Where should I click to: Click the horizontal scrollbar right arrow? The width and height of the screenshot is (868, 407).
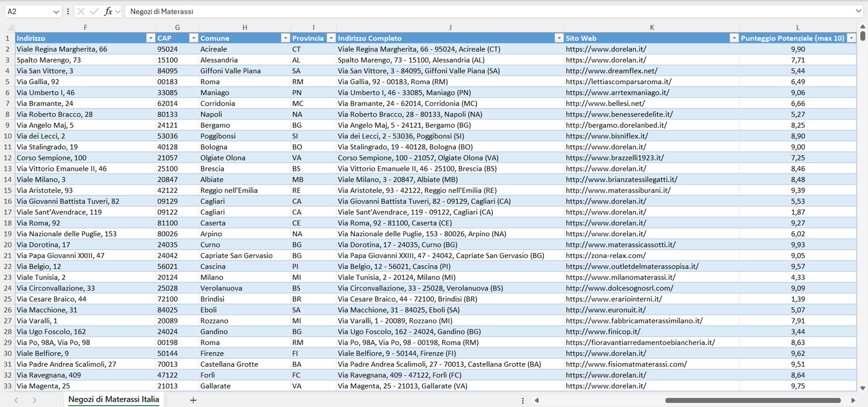(853, 400)
